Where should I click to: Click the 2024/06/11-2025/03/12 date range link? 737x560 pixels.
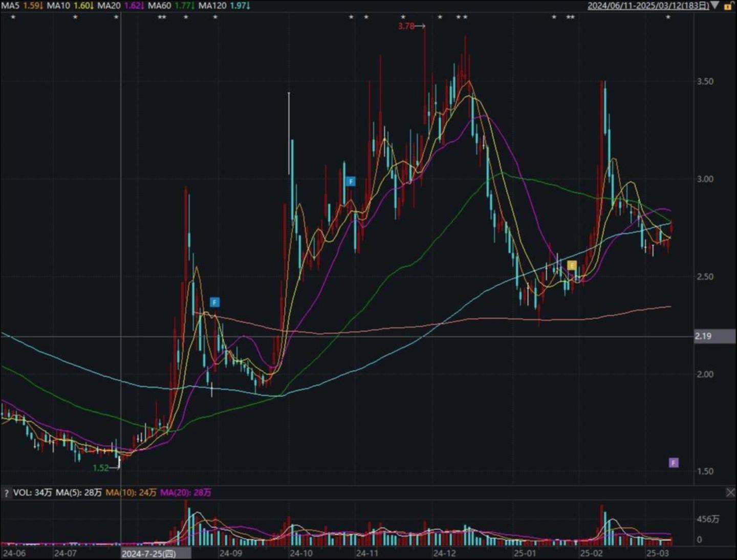point(648,6)
